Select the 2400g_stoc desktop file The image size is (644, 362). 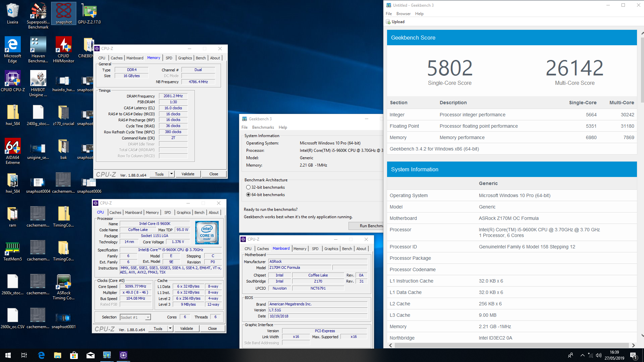(38, 115)
